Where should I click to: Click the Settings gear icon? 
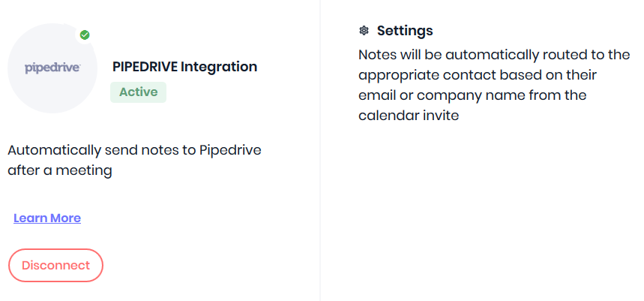pyautogui.click(x=364, y=31)
